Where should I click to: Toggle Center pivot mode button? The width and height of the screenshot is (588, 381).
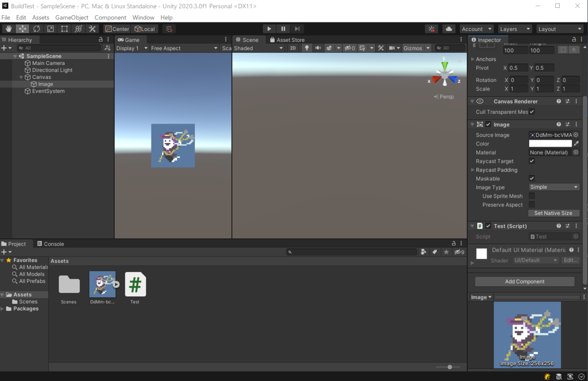click(x=118, y=29)
